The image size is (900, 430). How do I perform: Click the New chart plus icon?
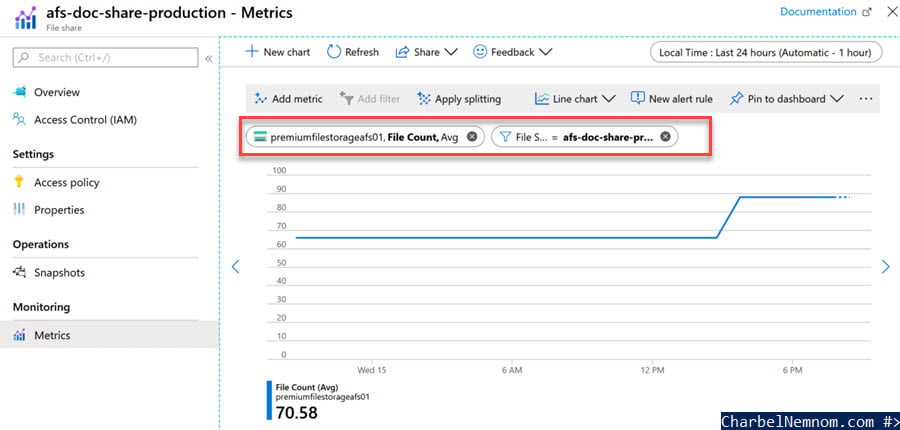[x=251, y=52]
